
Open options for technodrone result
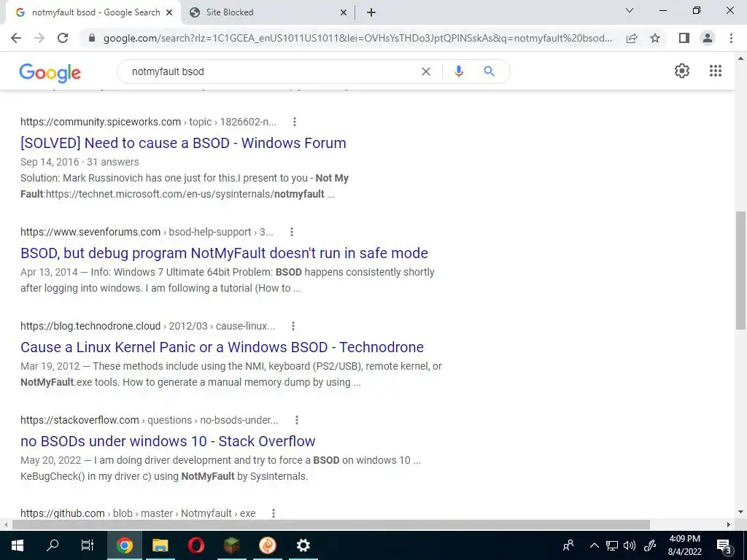pyautogui.click(x=293, y=326)
